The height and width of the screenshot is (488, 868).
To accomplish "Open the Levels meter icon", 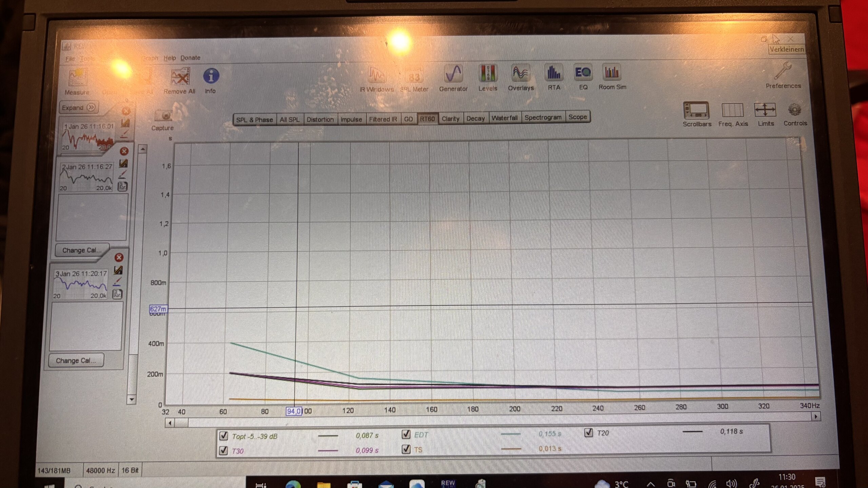I will [x=488, y=74].
